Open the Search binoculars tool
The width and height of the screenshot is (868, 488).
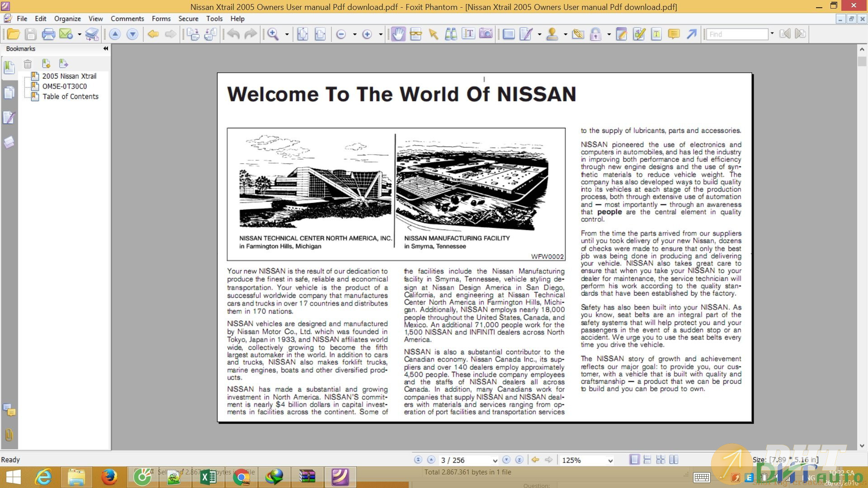(x=451, y=34)
